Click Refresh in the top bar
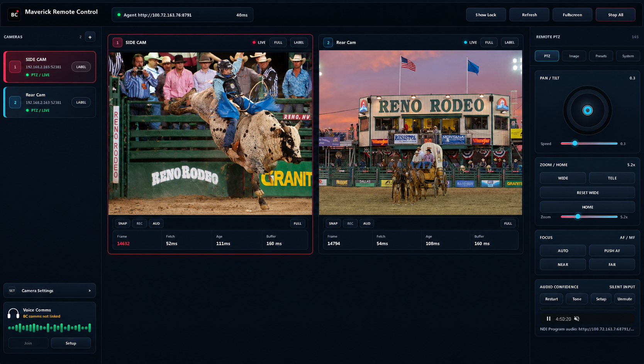The image size is (644, 364). [x=529, y=15]
